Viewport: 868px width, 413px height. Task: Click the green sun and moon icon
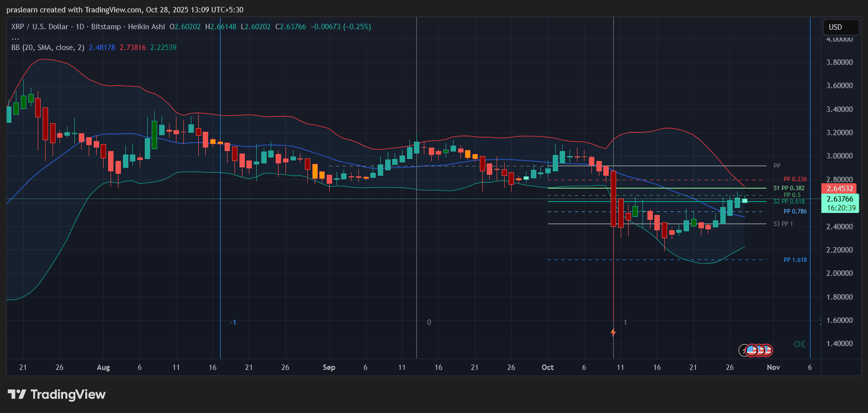coord(800,344)
